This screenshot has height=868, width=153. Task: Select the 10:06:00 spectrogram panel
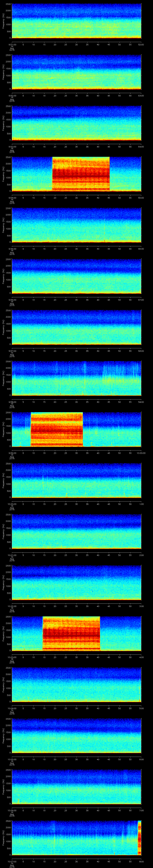point(76,787)
